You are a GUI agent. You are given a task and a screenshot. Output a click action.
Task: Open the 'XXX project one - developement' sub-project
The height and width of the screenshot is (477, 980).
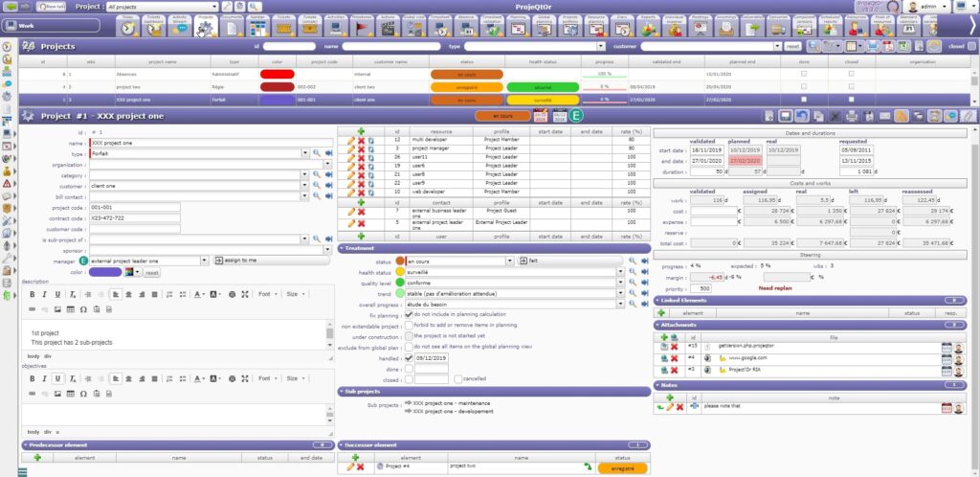click(x=453, y=411)
